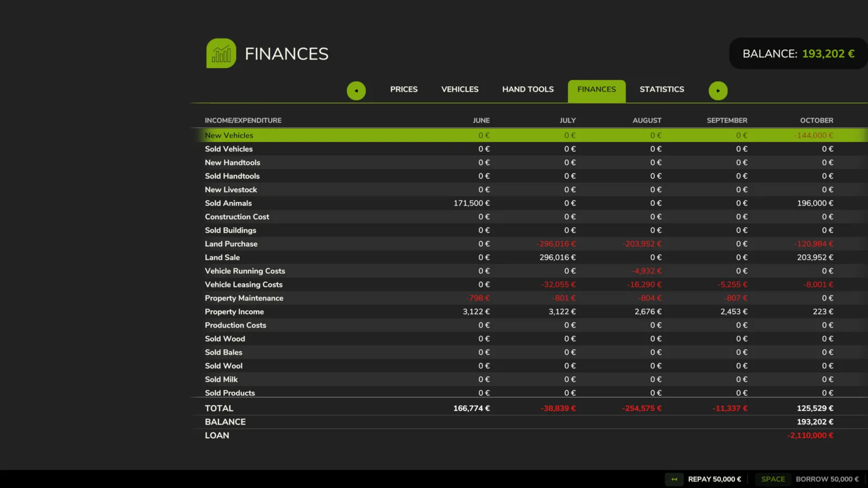
Task: Click the Balance 193,202 € display
Action: (x=799, y=54)
